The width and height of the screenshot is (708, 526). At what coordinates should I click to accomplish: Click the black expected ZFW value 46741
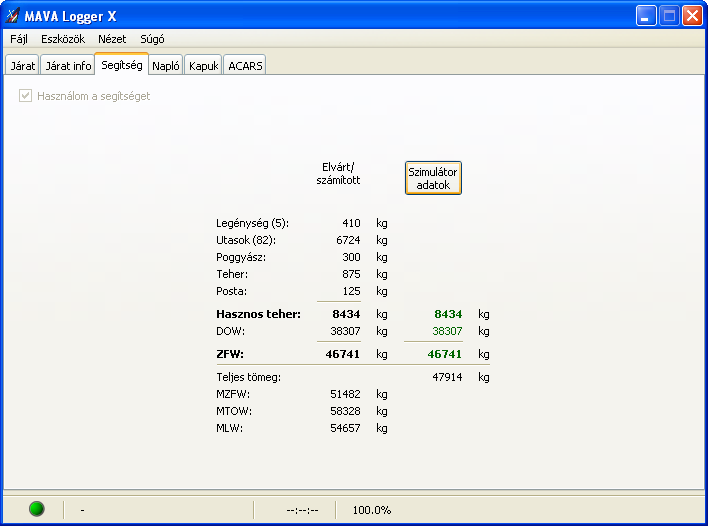click(343, 354)
